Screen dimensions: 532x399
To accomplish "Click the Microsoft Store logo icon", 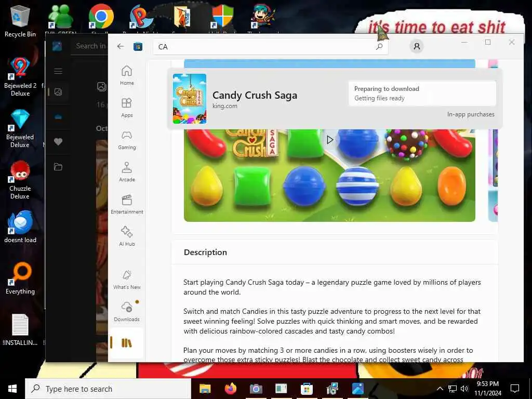I will tap(138, 46).
